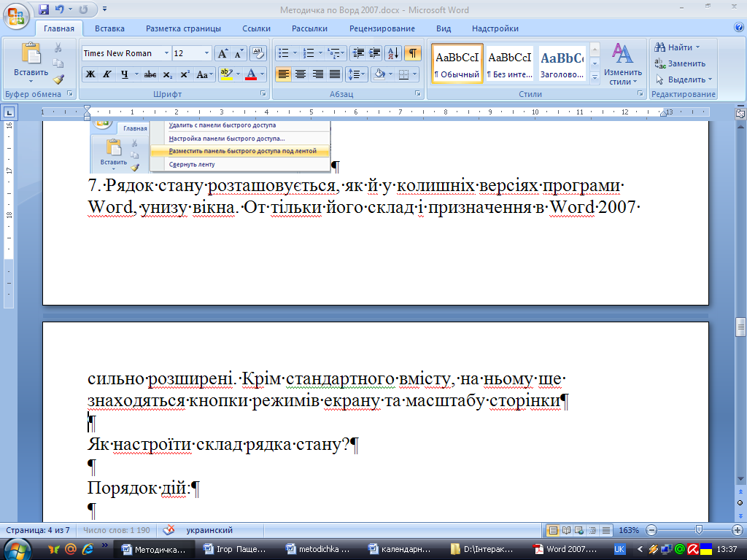
Task: Justify the text alignment
Action: point(335,74)
